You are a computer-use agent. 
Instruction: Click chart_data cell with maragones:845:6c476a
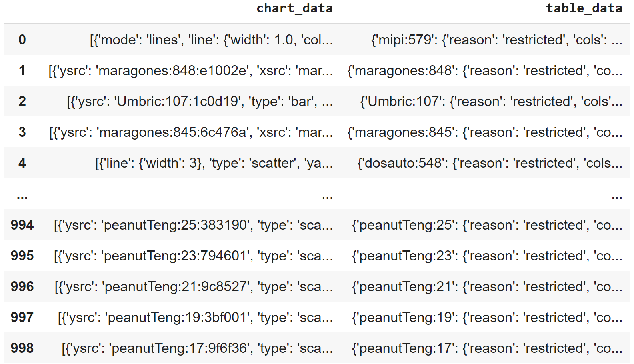click(x=191, y=132)
